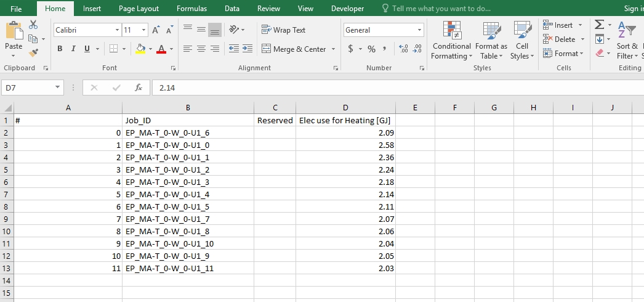644x302 pixels.
Task: Apply Percent Style
Action: 372,49
